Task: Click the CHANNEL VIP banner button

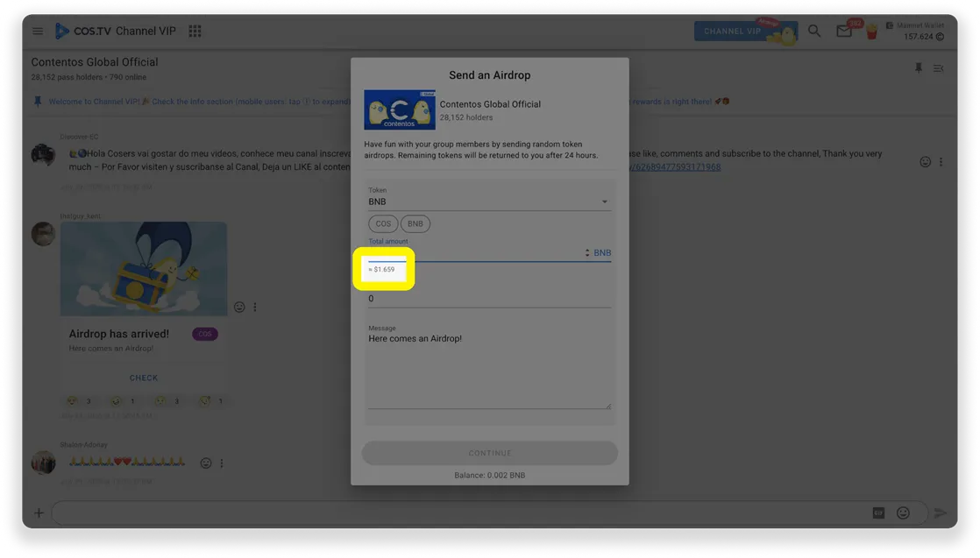Action: coord(745,31)
